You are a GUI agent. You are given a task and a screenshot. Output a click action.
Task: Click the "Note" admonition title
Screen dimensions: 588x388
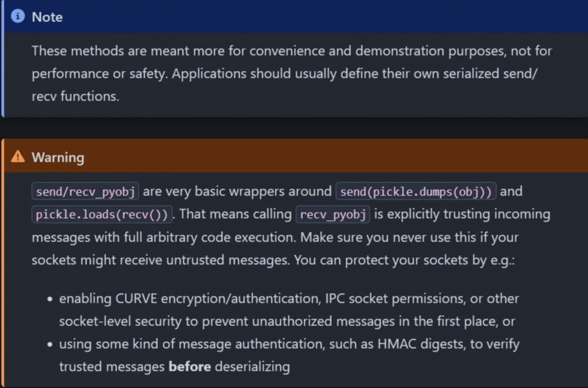[x=47, y=17]
